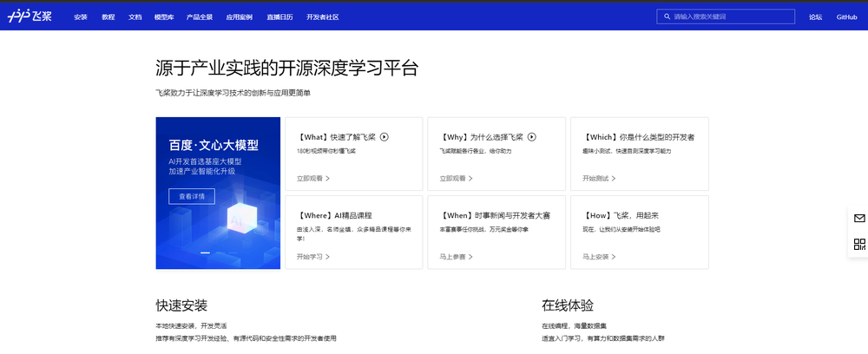Click 马上安装 in 【How】 card
Viewport: 868px width, 354px height.
click(x=599, y=257)
